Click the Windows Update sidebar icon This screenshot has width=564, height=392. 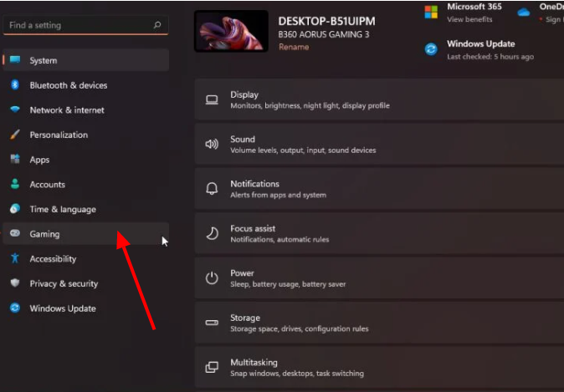[15, 308]
